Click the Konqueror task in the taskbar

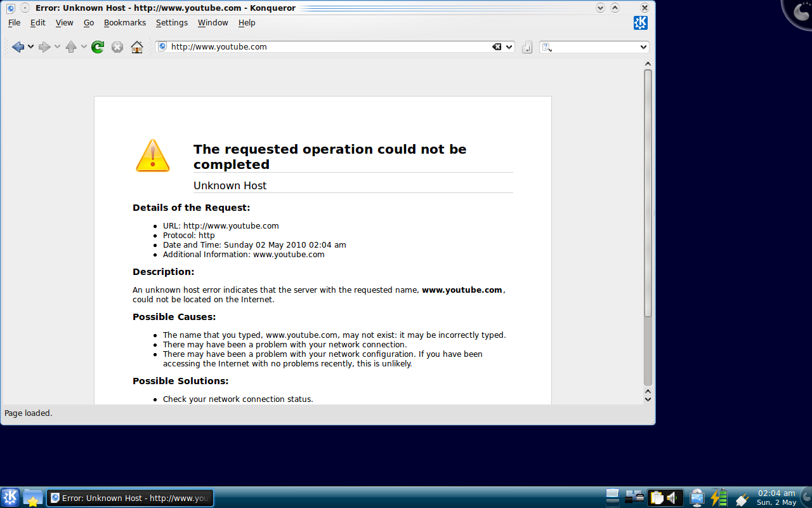[131, 498]
